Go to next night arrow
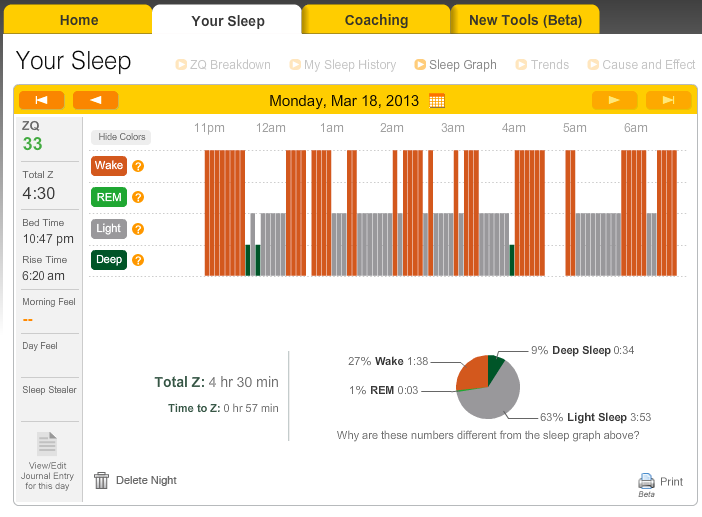The width and height of the screenshot is (702, 517). pos(614,100)
